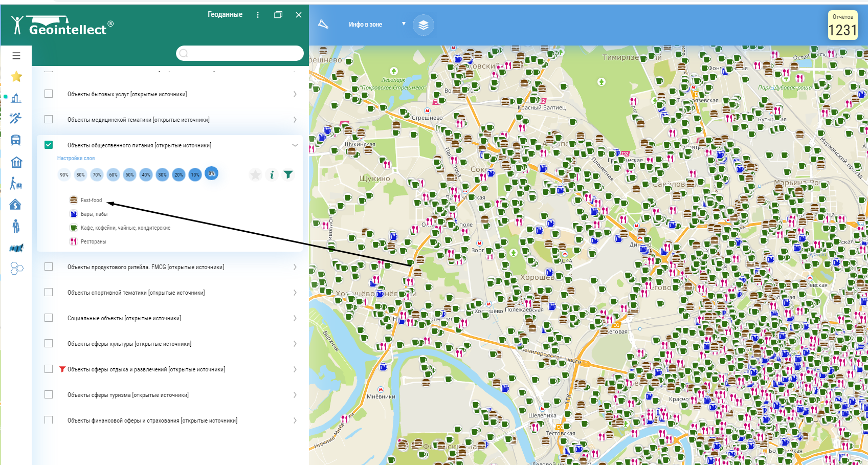Open the three-dot options menu near Геоданные
868x465 pixels.
tap(258, 15)
